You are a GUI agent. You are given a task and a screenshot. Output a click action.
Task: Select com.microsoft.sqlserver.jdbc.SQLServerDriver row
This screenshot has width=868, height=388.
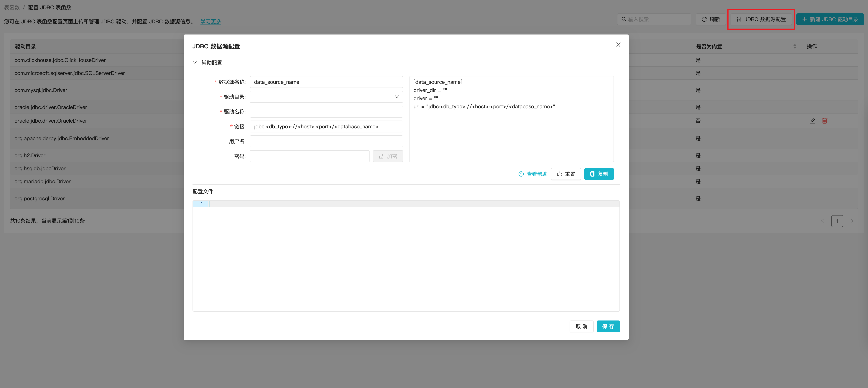click(x=434, y=73)
